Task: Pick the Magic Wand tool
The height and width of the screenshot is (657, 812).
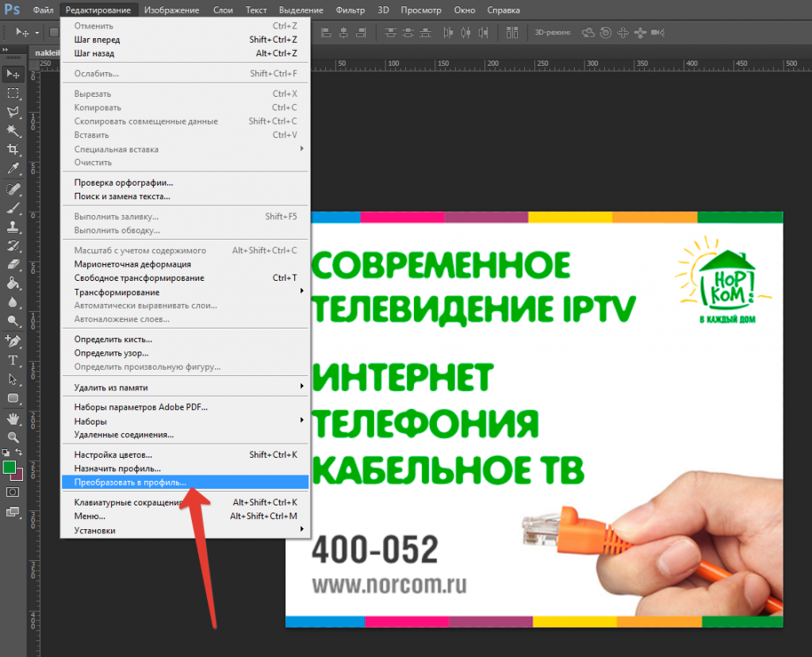Action: coord(13,130)
